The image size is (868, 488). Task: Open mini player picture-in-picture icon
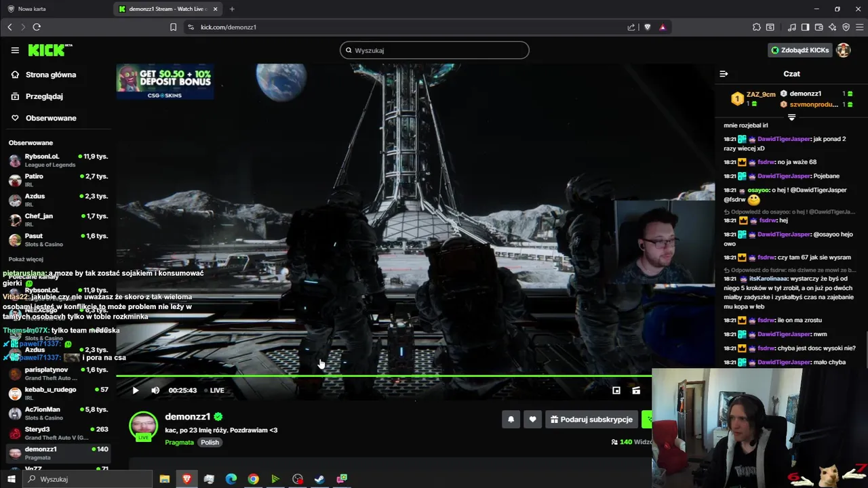tap(616, 390)
